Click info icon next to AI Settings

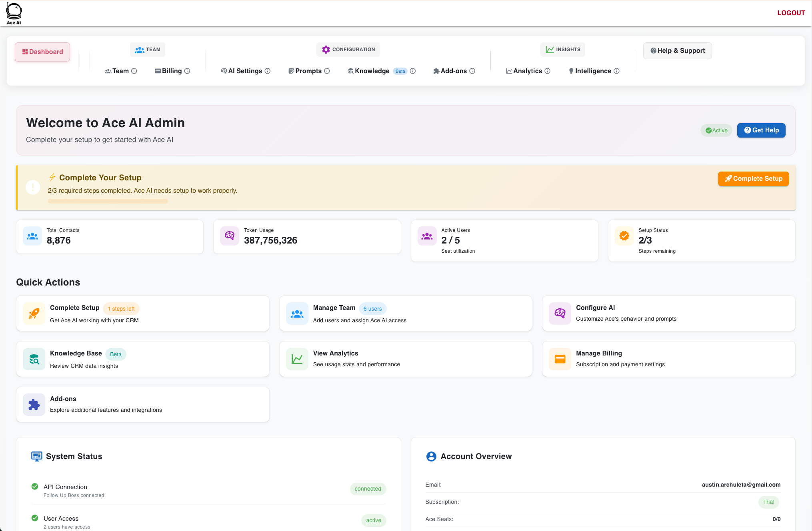click(268, 71)
